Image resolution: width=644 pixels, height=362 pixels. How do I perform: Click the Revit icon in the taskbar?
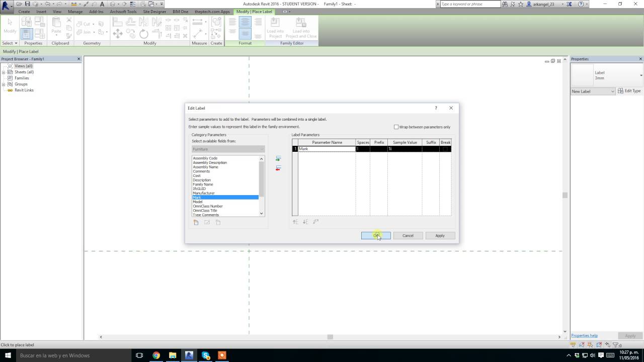[x=189, y=355]
